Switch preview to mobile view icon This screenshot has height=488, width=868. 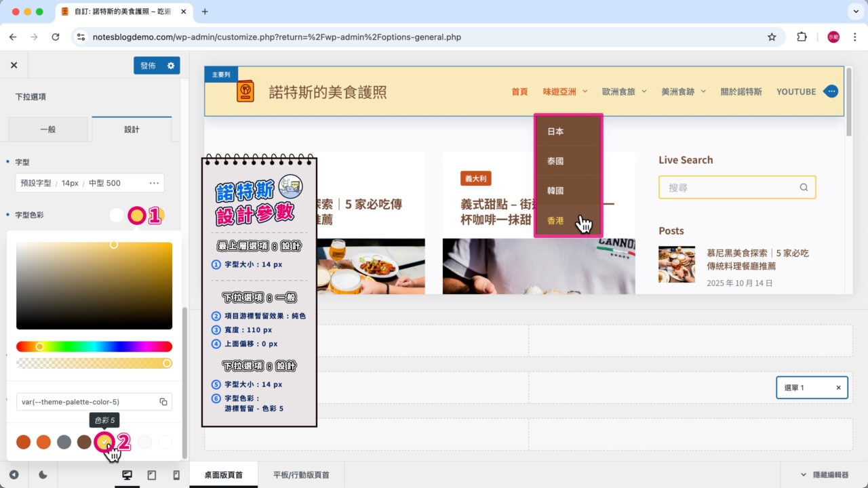tap(176, 474)
